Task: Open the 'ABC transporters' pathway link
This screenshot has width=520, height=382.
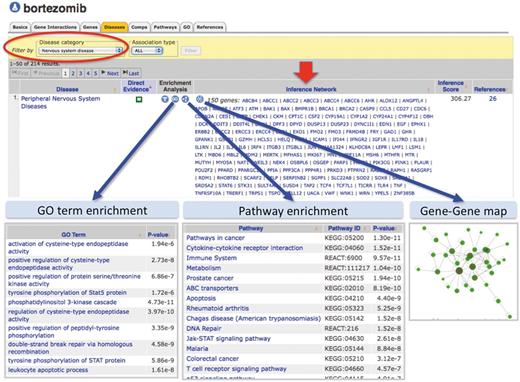Action: pos(212,288)
